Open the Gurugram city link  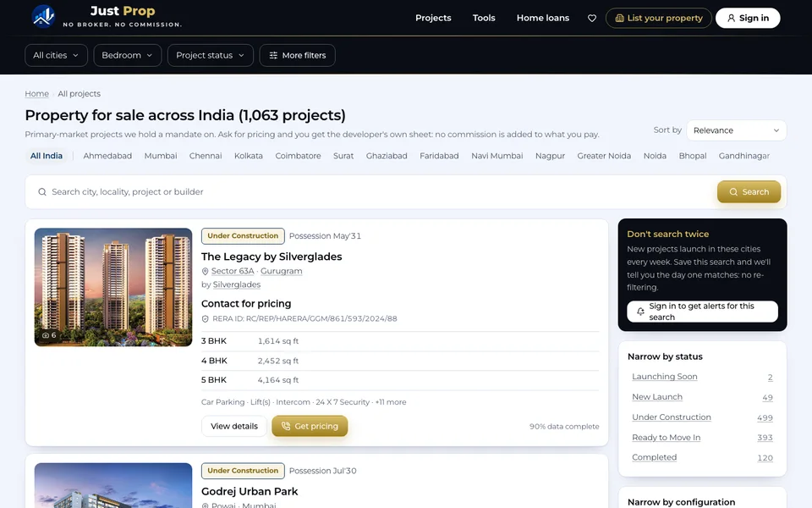(281, 271)
